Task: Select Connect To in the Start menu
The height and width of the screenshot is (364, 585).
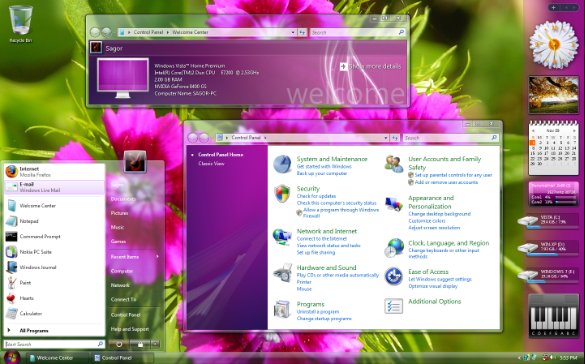Action: pos(123,299)
